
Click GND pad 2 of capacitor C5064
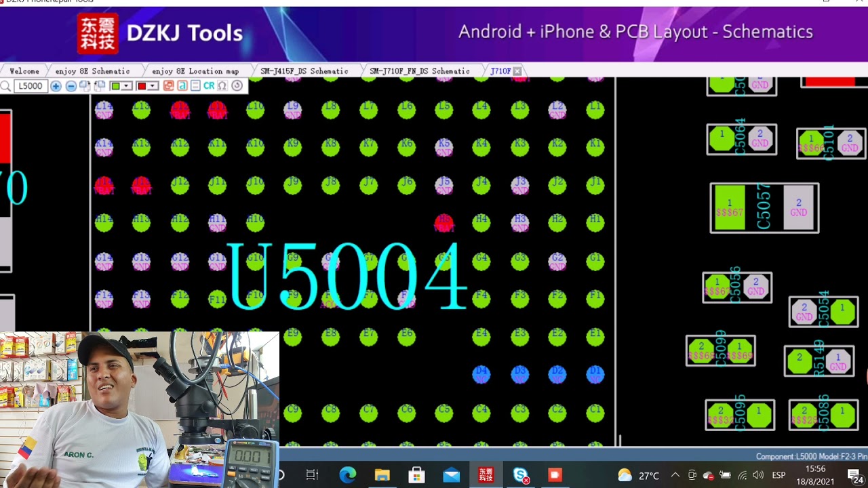tap(760, 139)
